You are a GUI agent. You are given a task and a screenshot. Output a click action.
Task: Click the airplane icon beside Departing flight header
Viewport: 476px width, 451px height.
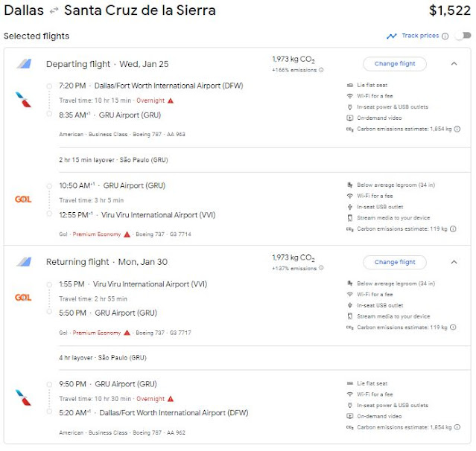click(x=25, y=64)
